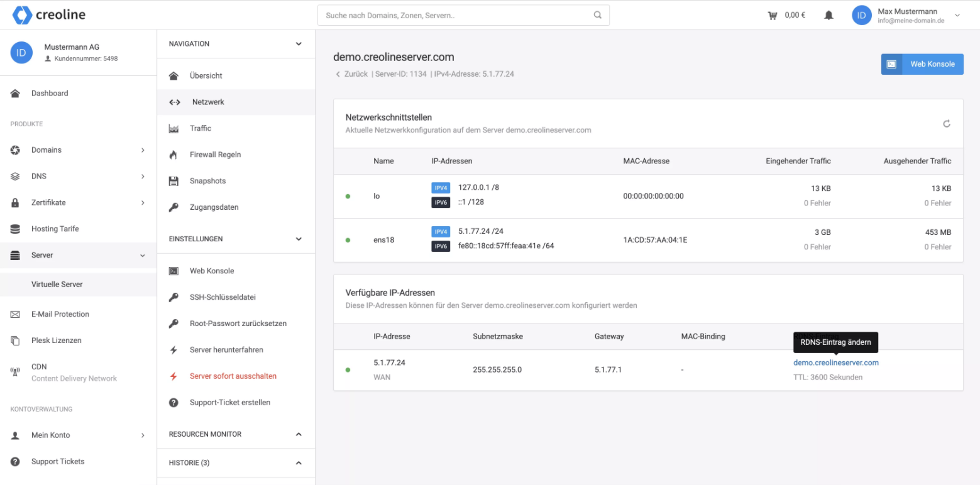
Task: Click the E-Mail Protection envelope icon
Action: 15,314
